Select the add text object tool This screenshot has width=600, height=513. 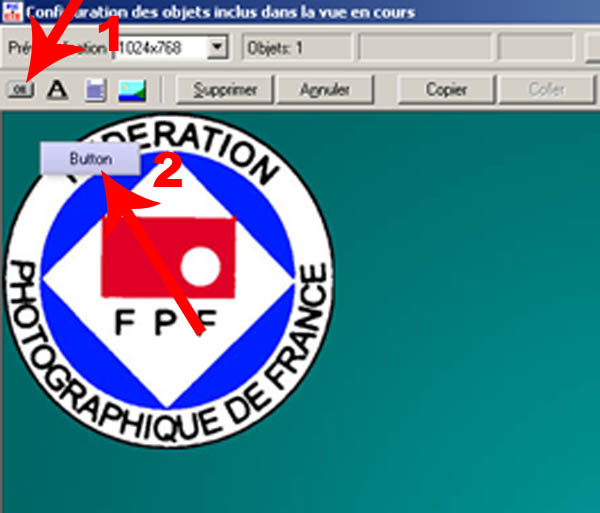57,90
